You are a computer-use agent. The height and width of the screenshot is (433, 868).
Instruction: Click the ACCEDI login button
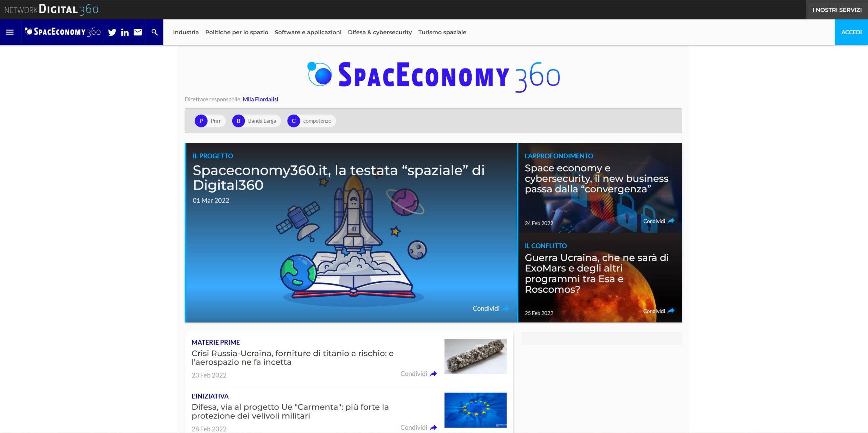851,32
